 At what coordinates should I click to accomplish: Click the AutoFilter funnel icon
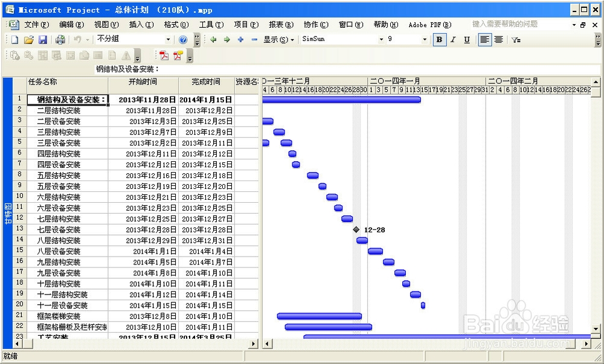(515, 40)
